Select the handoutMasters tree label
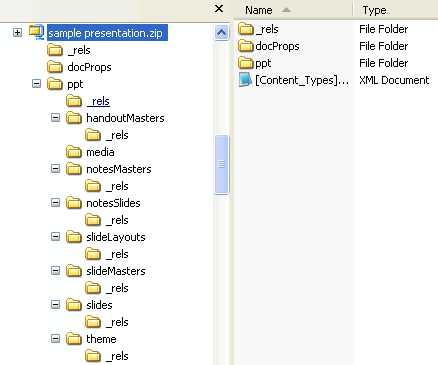The image size is (438, 365). (125, 118)
